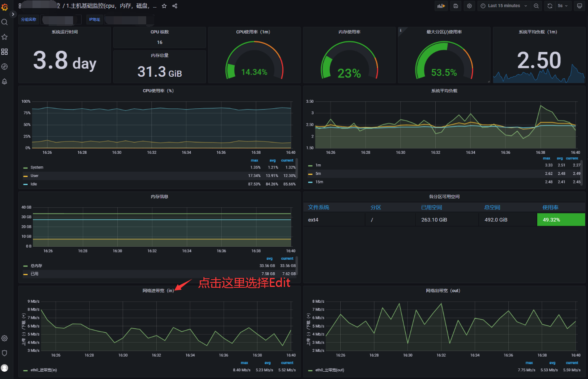Screen dimensions: 588x379
Task: Click the dashboard breadcrumb grid icon
Action: coord(20,6)
